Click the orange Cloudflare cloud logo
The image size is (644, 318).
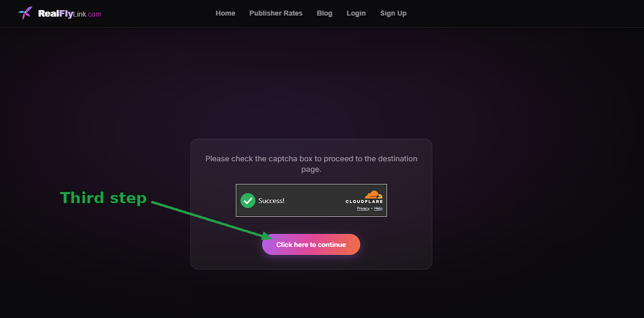[x=373, y=195]
